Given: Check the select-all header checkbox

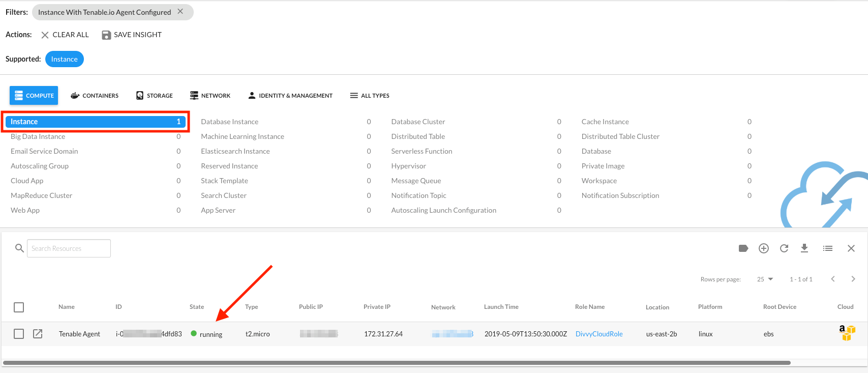Looking at the screenshot, I should point(19,307).
